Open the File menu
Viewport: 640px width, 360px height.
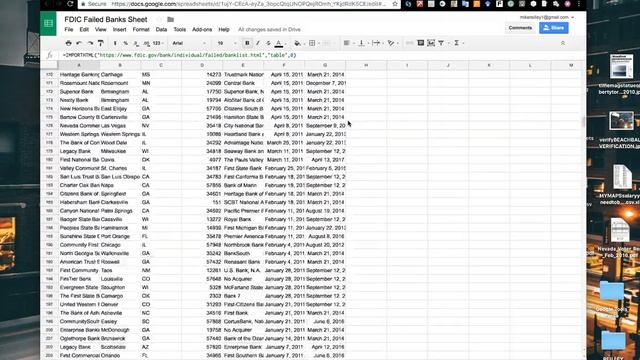[x=69, y=29]
